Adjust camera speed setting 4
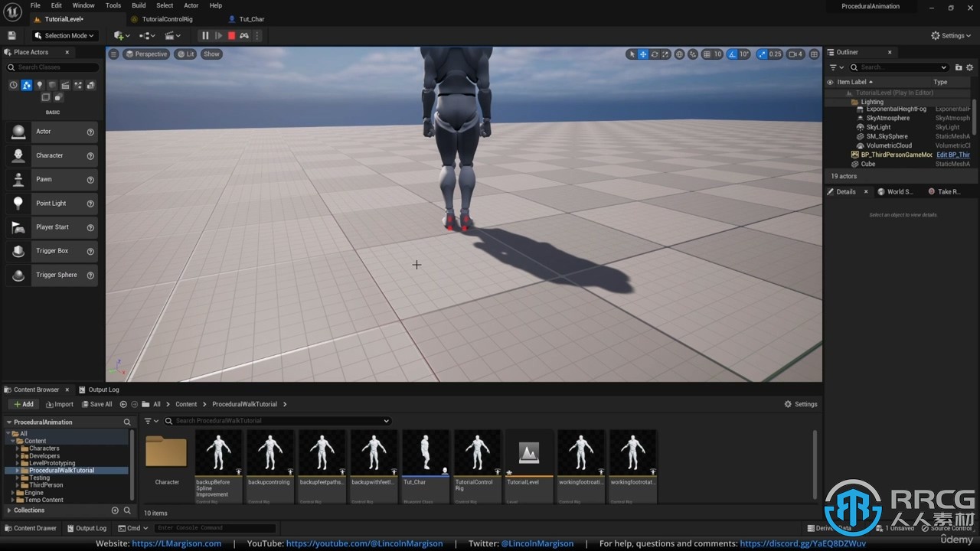This screenshot has height=551, width=980. (x=796, y=54)
